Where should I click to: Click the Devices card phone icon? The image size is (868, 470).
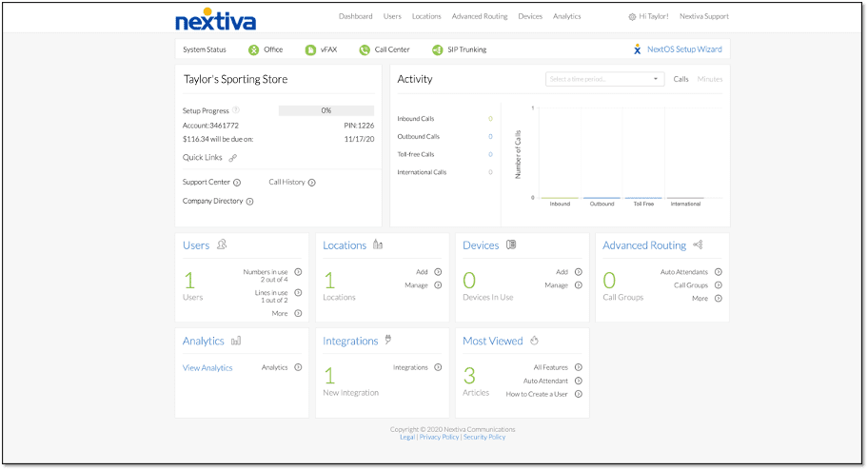pyautogui.click(x=511, y=245)
